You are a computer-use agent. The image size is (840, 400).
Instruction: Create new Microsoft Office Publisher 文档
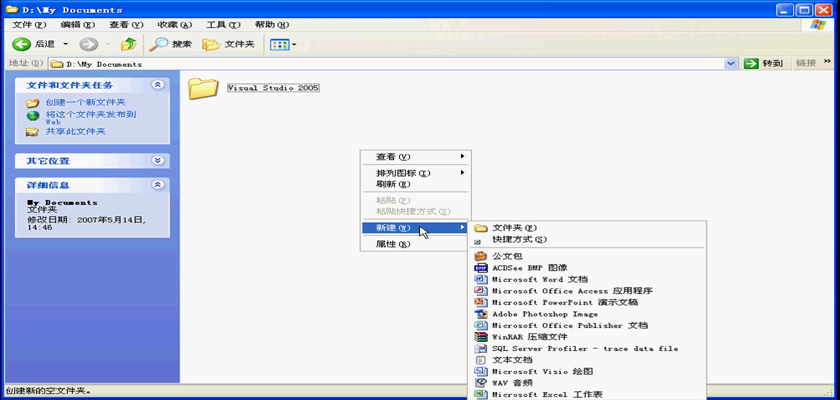588,326
